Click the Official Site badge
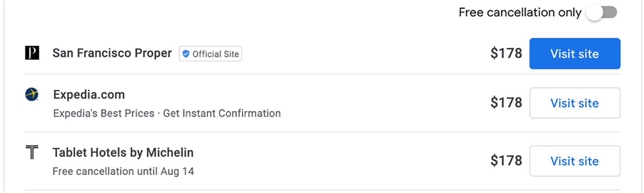644x193 pixels. (x=210, y=54)
